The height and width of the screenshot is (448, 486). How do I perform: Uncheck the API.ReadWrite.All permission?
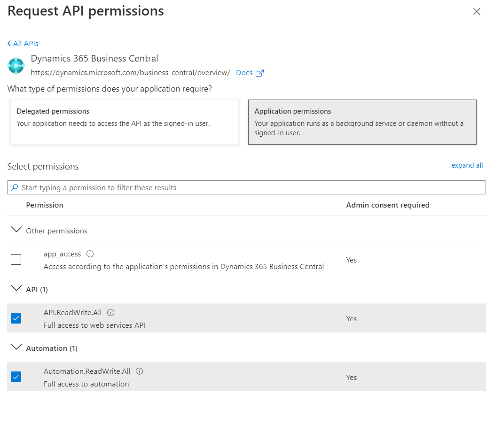[x=16, y=318]
